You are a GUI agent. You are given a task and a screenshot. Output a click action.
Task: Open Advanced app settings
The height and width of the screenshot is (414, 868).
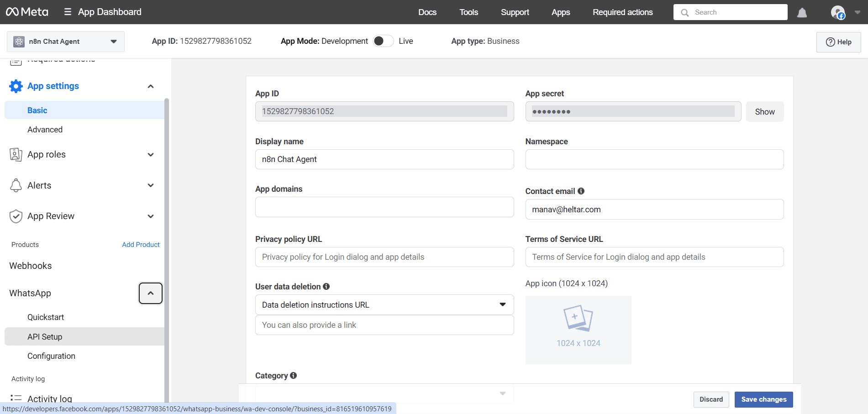click(x=45, y=130)
